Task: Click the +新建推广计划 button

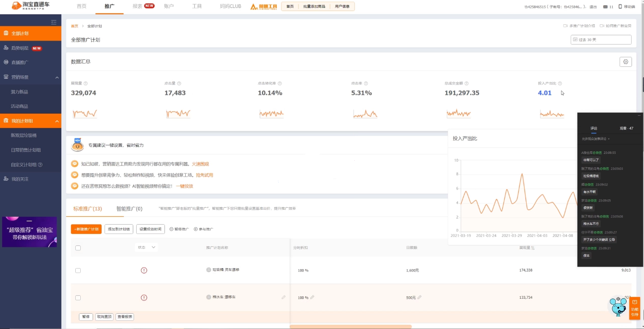Action: 86,229
